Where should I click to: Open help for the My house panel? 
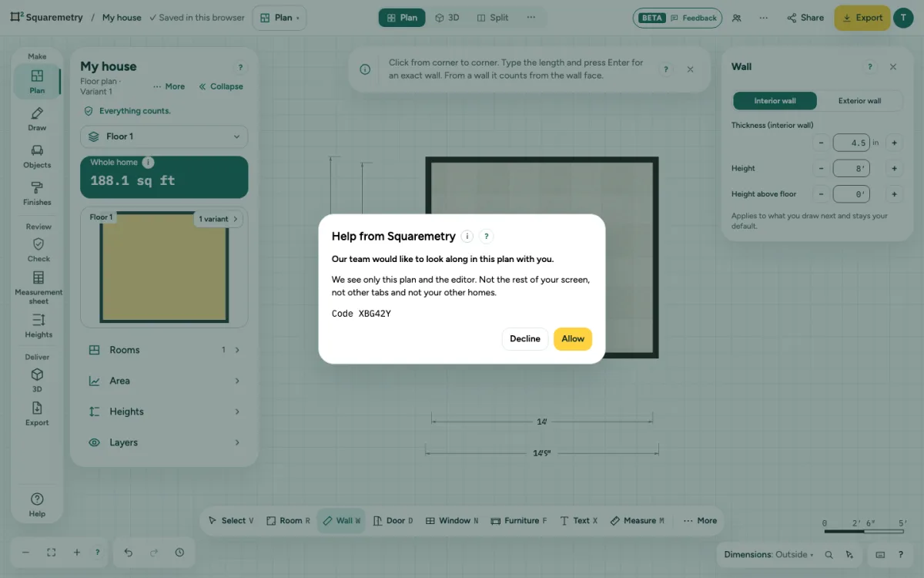(x=240, y=68)
